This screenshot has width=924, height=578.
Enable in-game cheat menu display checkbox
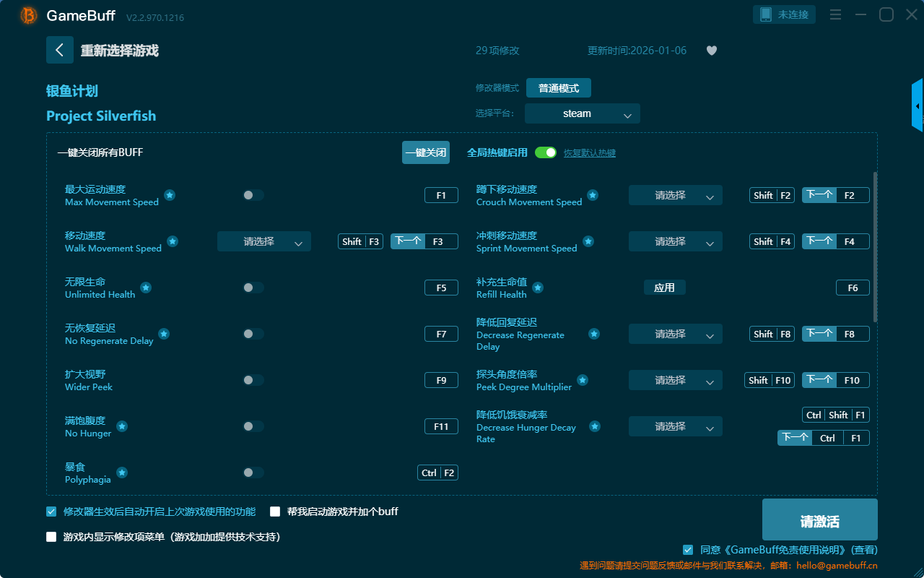tap(51, 537)
